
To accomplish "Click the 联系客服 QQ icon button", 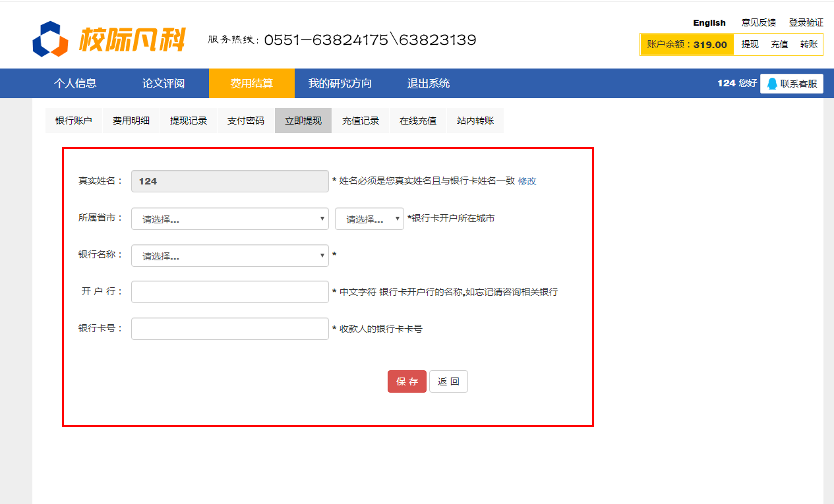I will tap(791, 84).
